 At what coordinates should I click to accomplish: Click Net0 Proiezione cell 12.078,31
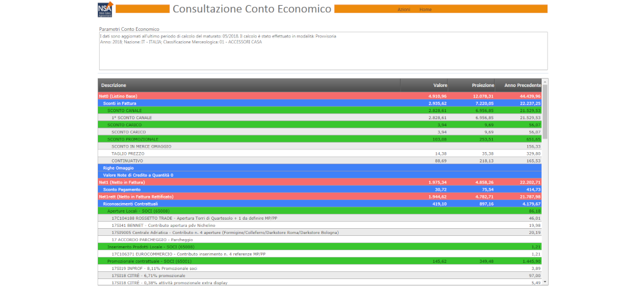click(484, 96)
